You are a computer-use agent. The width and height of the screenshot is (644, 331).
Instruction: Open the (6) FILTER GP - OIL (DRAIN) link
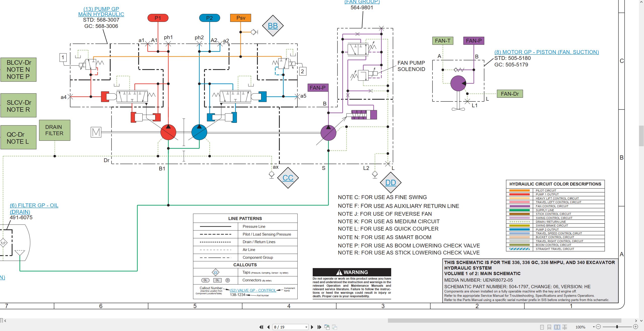coord(34,208)
